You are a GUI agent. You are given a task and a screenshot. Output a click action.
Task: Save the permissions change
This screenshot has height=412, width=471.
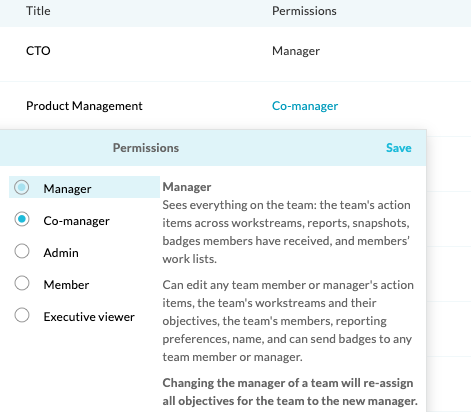point(399,148)
